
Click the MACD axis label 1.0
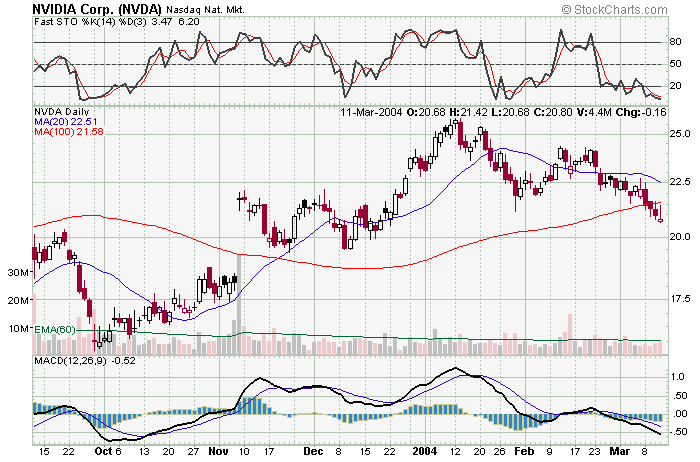(678, 376)
